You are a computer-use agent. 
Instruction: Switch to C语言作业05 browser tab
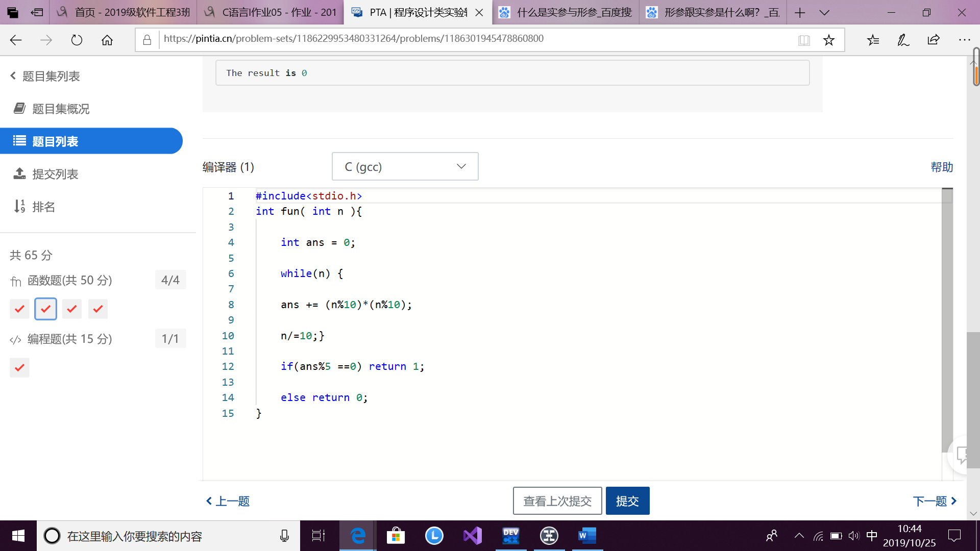point(271,12)
